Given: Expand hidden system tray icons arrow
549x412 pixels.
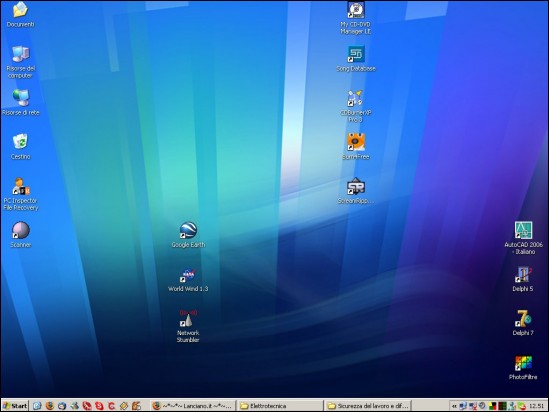Looking at the screenshot, I should pyautogui.click(x=454, y=406).
